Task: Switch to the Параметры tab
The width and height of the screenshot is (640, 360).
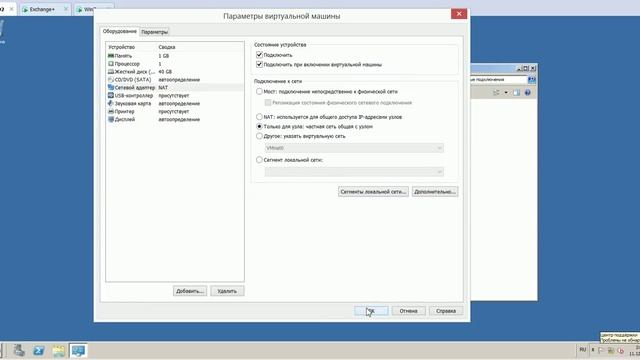Action: 154,32
